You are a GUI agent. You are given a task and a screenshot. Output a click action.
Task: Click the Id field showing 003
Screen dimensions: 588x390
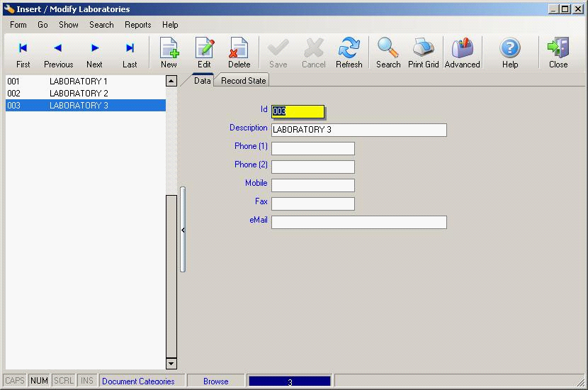tap(298, 111)
